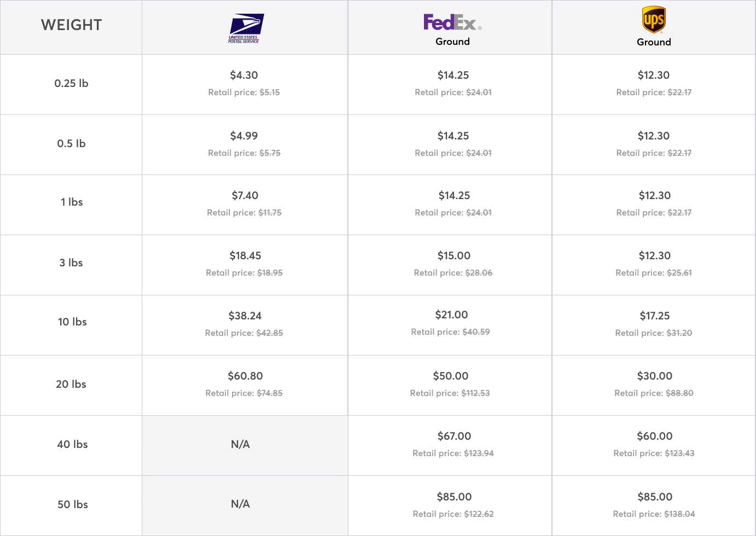756x536 pixels.
Task: Click FedEx retail price $112.53
Action: (475, 393)
